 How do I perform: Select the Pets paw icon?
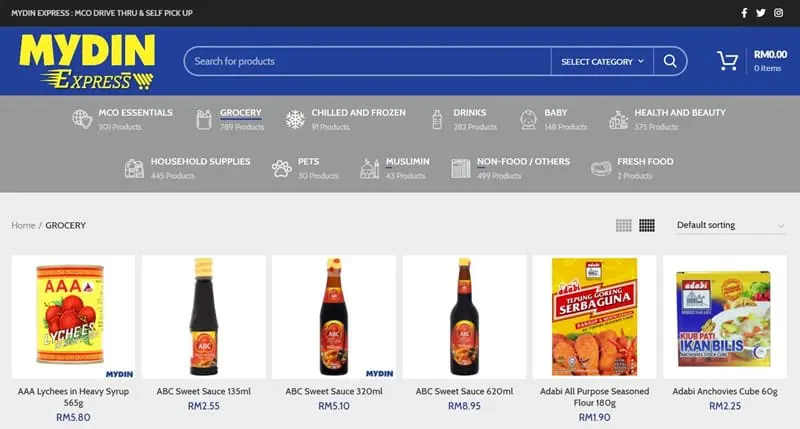[282, 168]
